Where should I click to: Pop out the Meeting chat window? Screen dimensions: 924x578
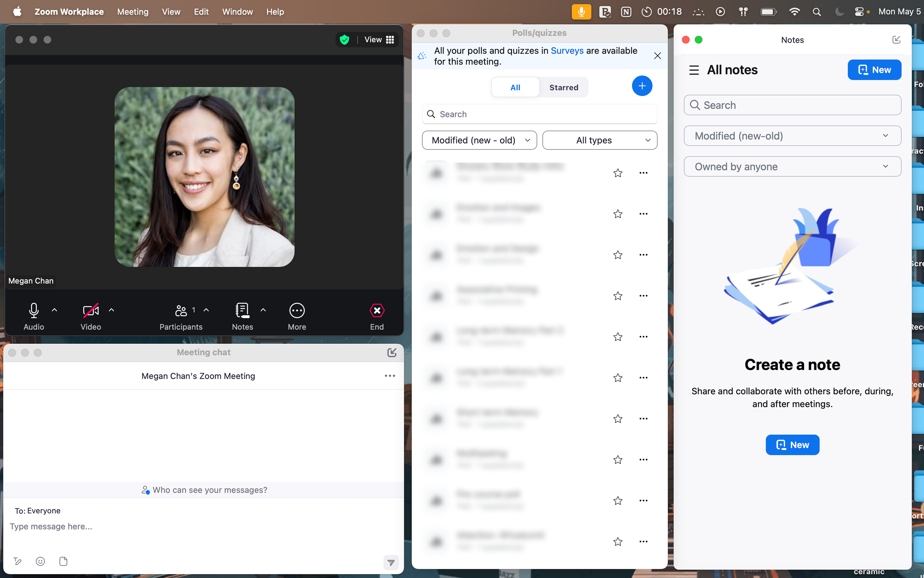click(x=392, y=353)
